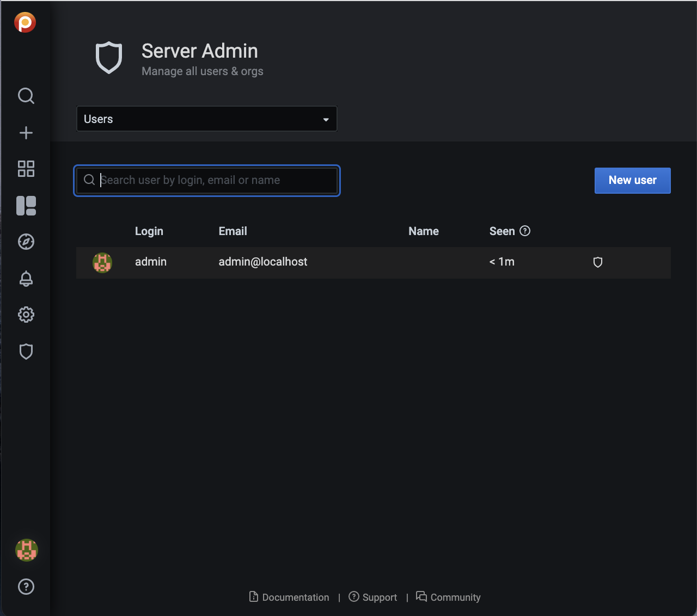Open the sidebar search icon
The width and height of the screenshot is (697, 616).
point(26,96)
